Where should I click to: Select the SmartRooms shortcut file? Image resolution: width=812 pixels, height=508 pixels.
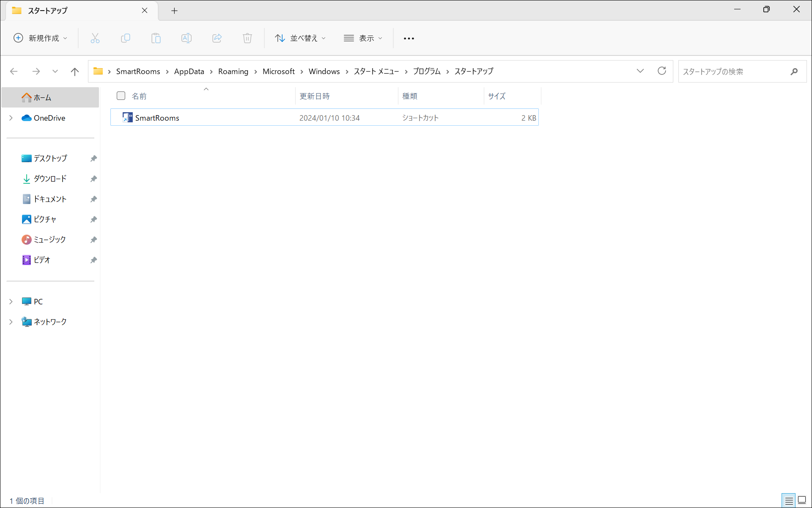(x=157, y=118)
